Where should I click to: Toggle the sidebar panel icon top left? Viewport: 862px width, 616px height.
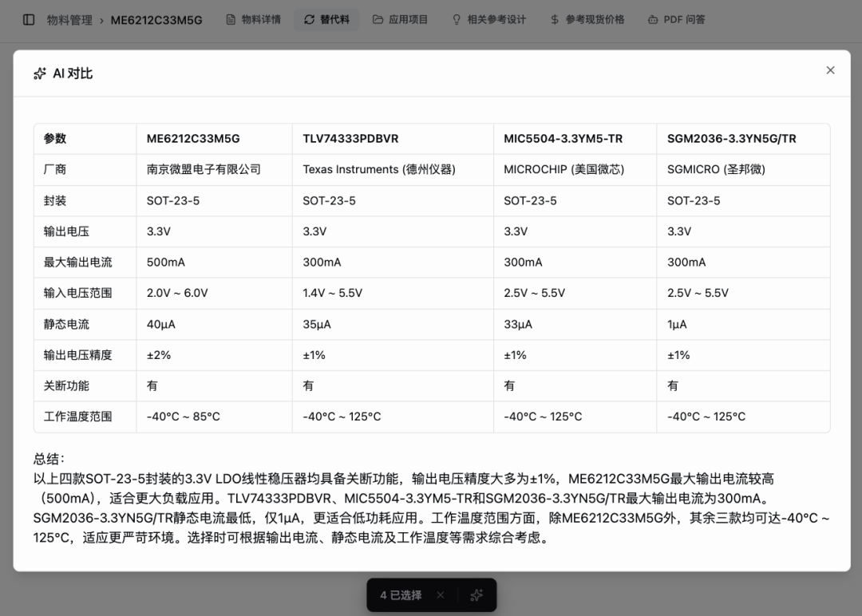click(x=29, y=19)
